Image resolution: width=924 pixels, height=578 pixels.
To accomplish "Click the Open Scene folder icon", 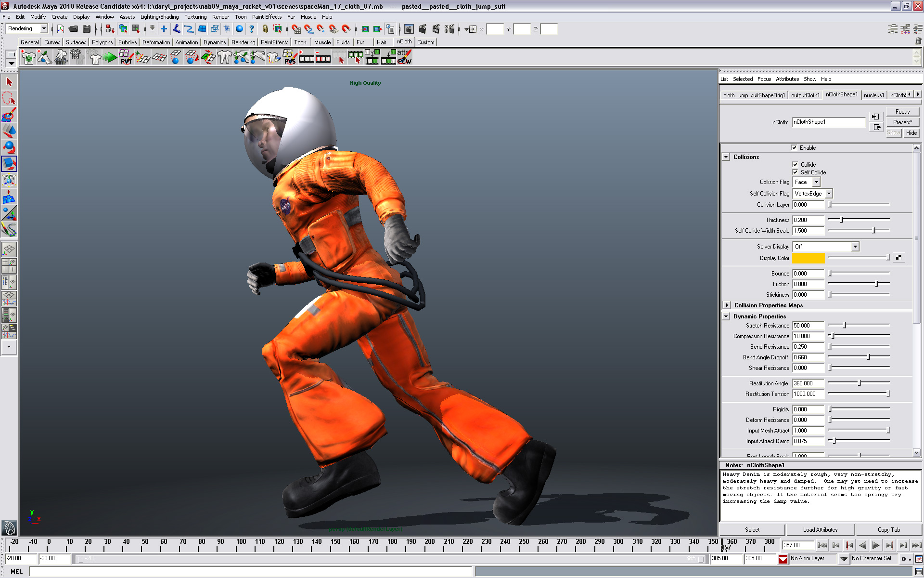I will pyautogui.click(x=73, y=29).
